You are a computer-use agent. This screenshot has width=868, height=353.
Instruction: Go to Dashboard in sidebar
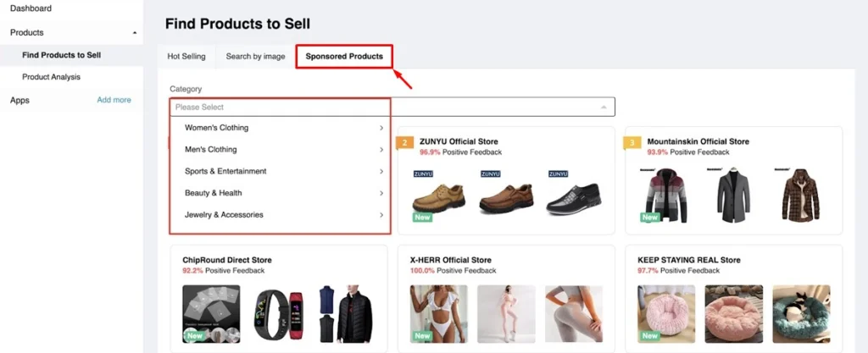(31, 8)
